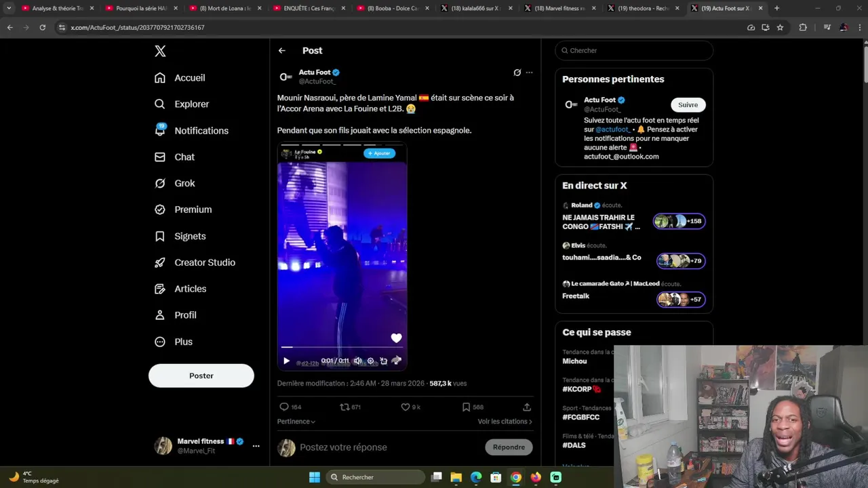868x488 pixels.
Task: Toggle bookmark on post showing 568
Action: (473, 407)
